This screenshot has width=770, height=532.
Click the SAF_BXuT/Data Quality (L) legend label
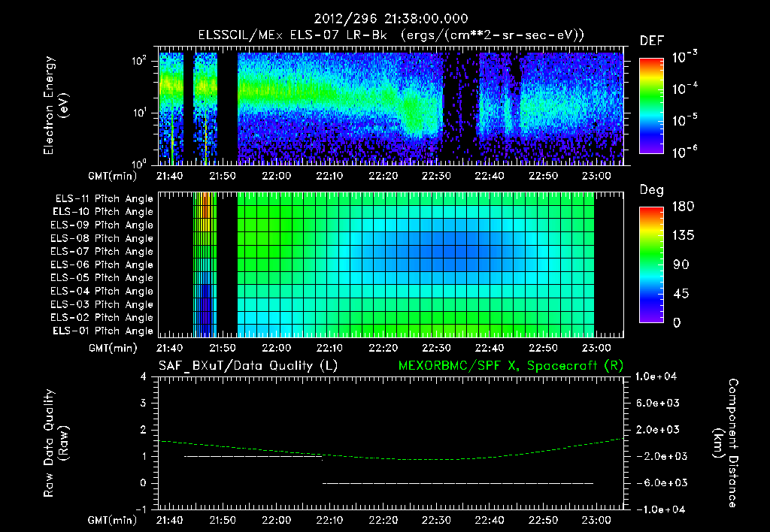click(248, 366)
